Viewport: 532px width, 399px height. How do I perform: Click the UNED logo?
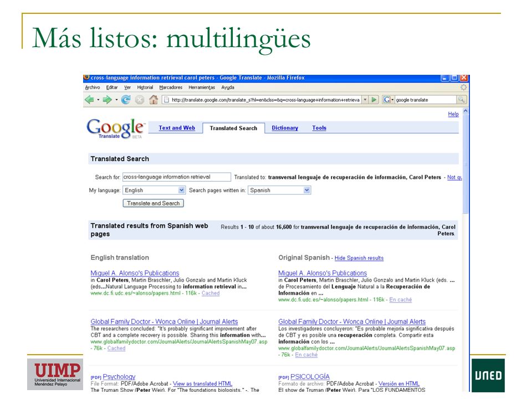(488, 376)
